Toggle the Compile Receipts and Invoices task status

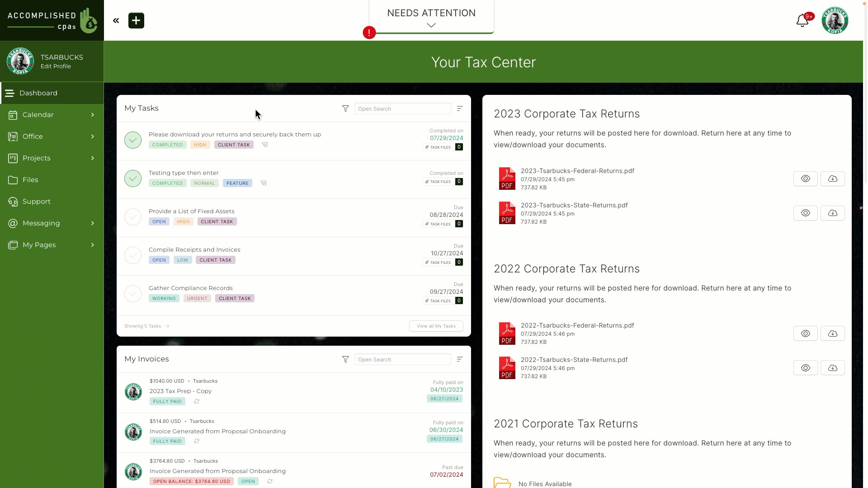[133, 255]
